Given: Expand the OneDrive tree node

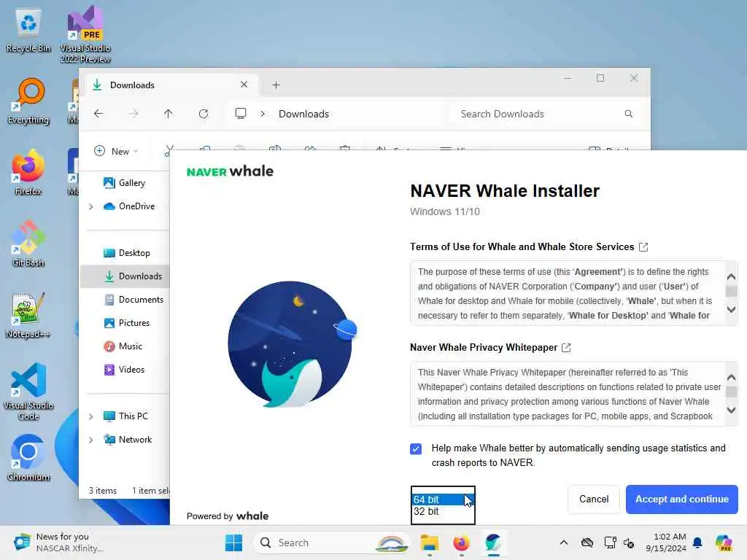Looking at the screenshot, I should [x=91, y=206].
